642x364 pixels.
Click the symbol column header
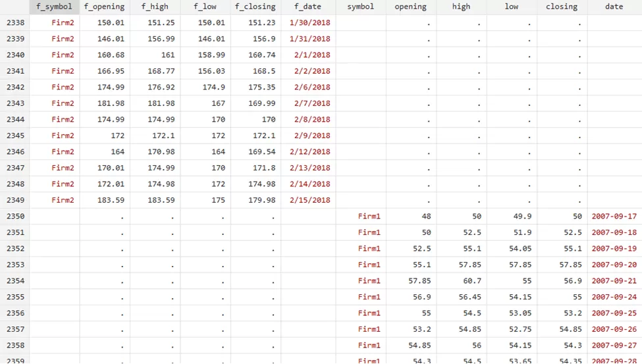[x=361, y=7]
